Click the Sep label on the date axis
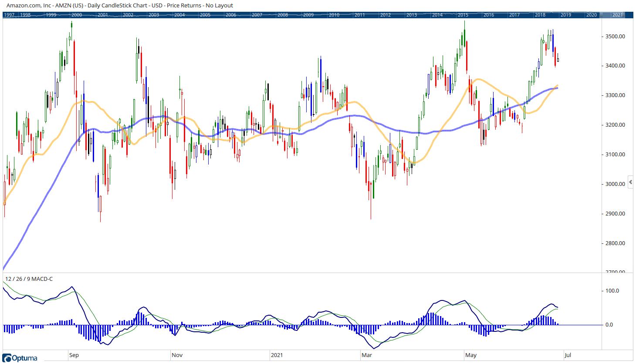Image resolution: width=636 pixels, height=364 pixels. click(74, 355)
